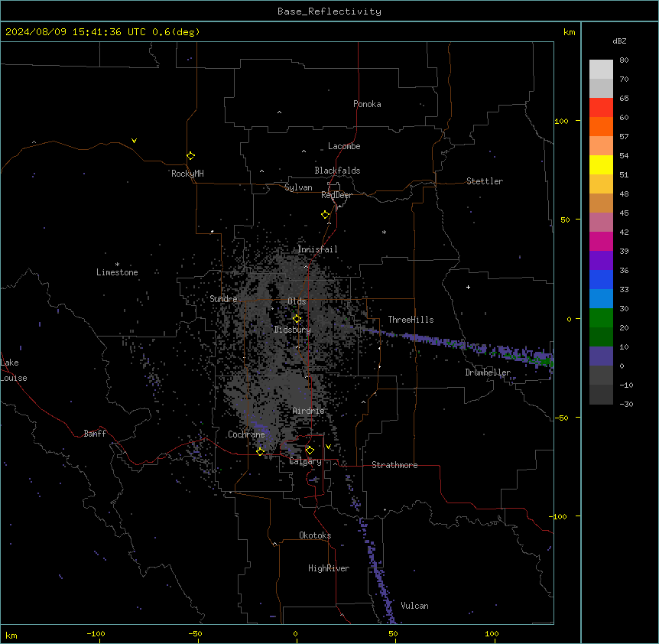
Task: Click the yellow diamond marker between Olds and Didsbury
Action: coord(297,319)
